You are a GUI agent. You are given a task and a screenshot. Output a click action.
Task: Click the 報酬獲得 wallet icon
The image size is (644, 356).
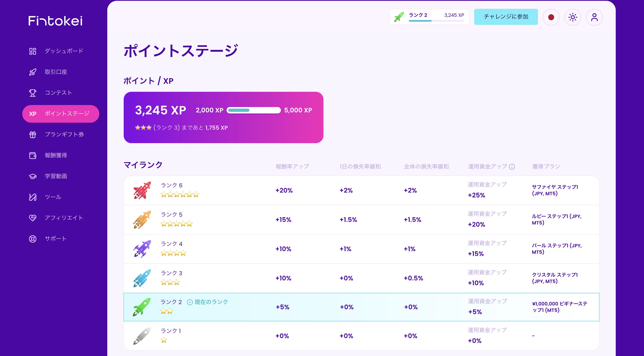click(x=32, y=156)
